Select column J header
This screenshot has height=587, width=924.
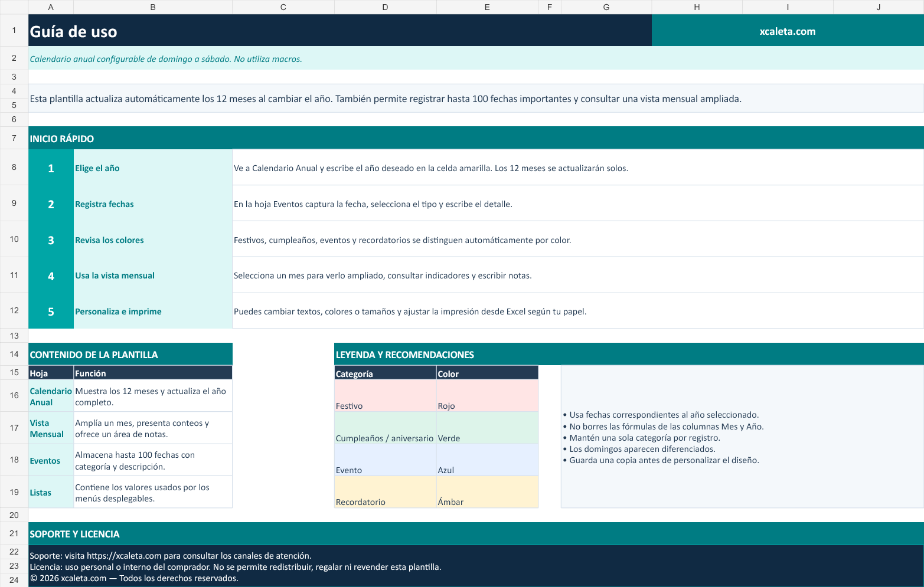[879, 7]
